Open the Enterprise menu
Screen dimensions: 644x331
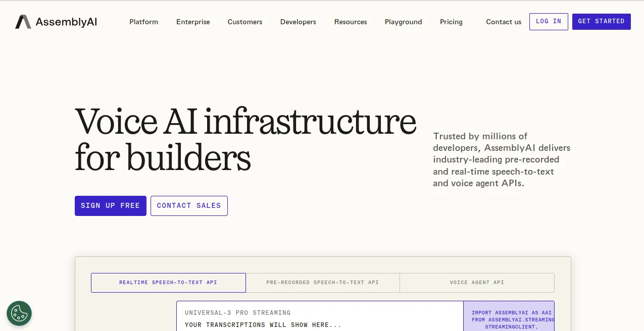193,22
